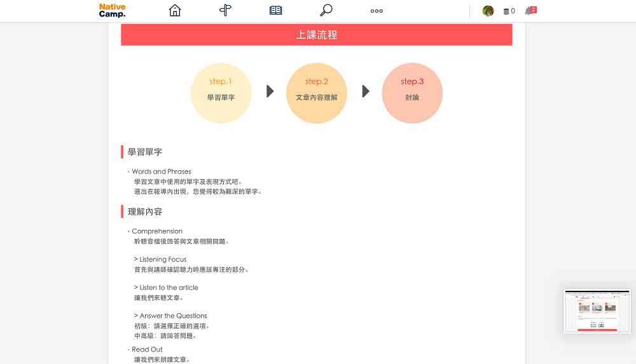
Task: Click the Listen to the article line
Action: 166,288
